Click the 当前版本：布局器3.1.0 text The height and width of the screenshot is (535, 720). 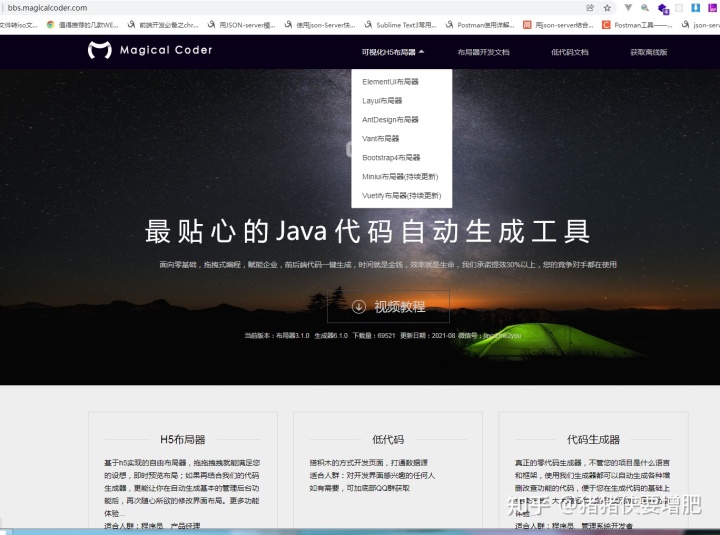pyautogui.click(x=277, y=336)
